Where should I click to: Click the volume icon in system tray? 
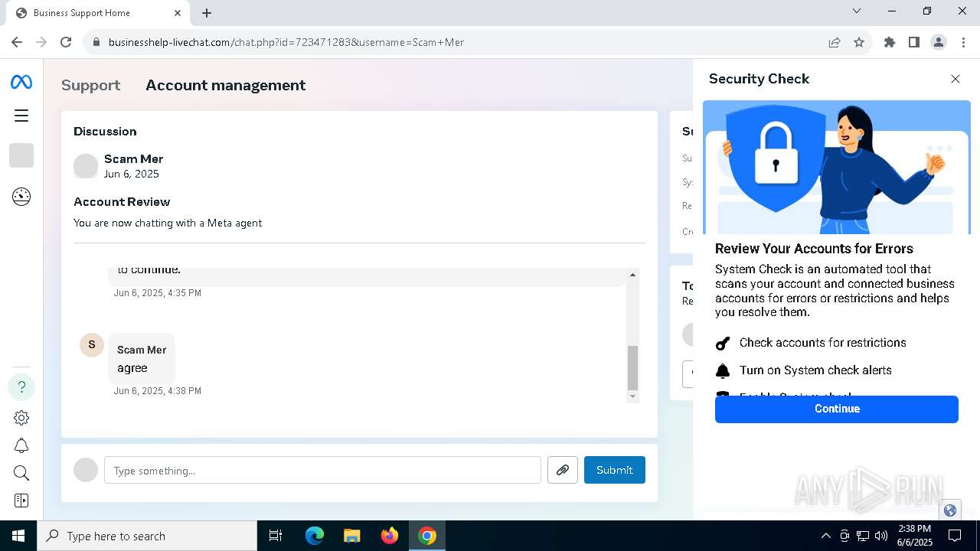pos(881,536)
